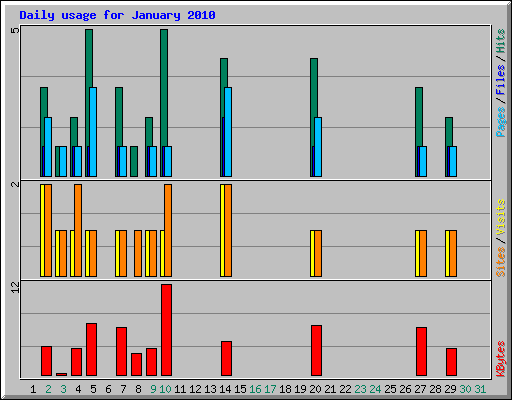
Task: Click the red KBytes legend label
Action: 500,359
